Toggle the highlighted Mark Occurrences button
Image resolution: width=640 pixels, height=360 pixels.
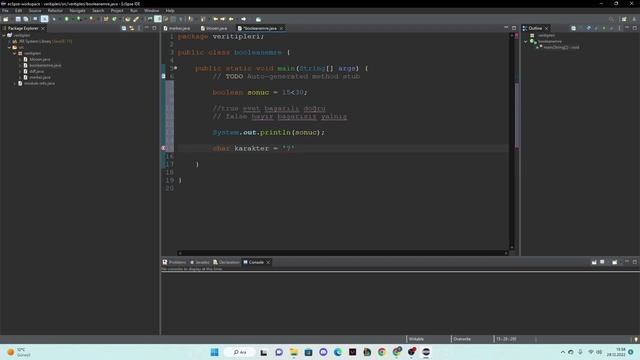[158, 19]
